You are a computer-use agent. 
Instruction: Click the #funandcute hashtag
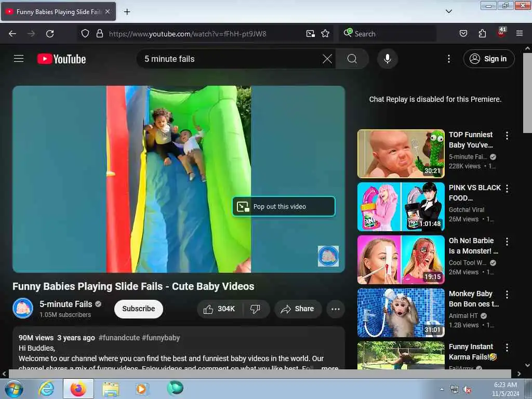tap(119, 338)
